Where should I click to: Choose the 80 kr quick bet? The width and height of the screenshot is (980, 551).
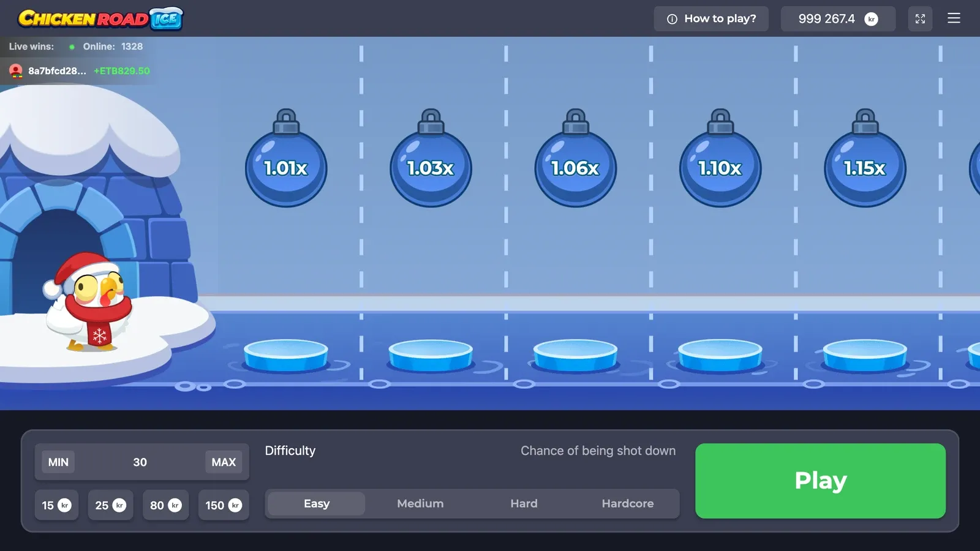166,505
